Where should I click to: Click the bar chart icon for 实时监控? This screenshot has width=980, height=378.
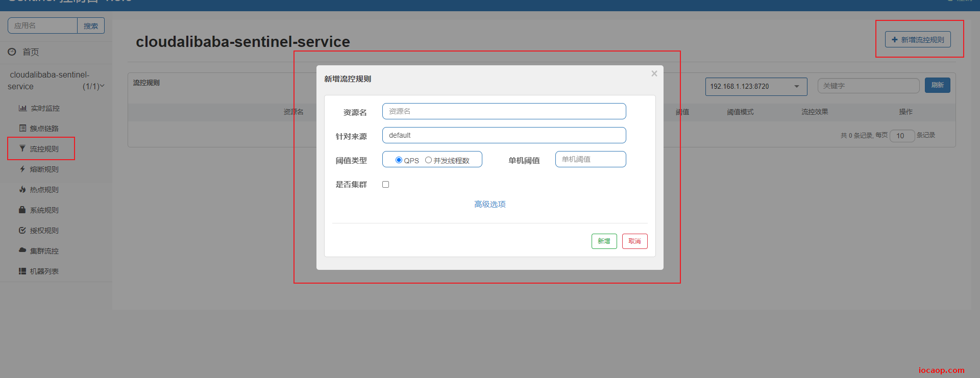[22, 108]
